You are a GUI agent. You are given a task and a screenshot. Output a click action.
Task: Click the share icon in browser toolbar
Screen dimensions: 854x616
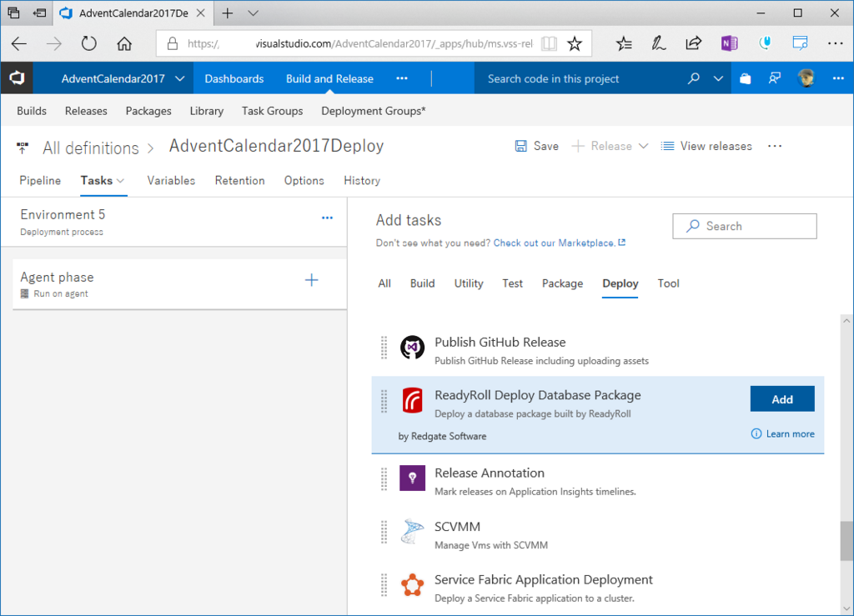[693, 43]
